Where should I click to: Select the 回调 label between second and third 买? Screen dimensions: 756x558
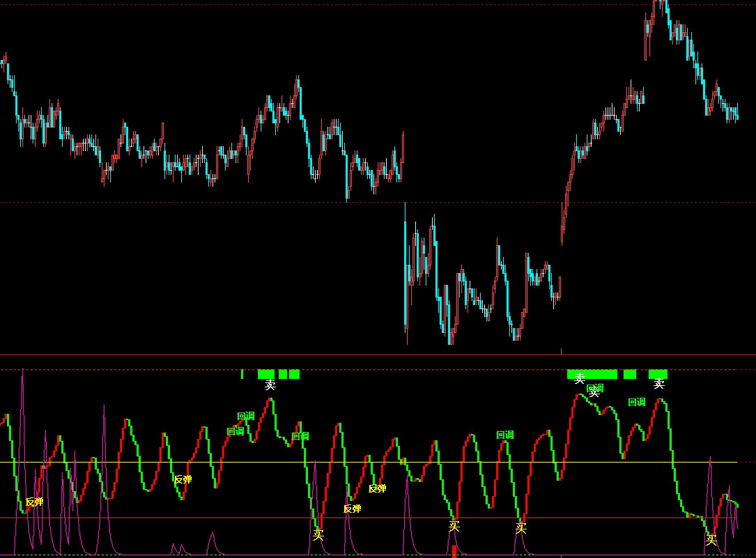tap(504, 435)
